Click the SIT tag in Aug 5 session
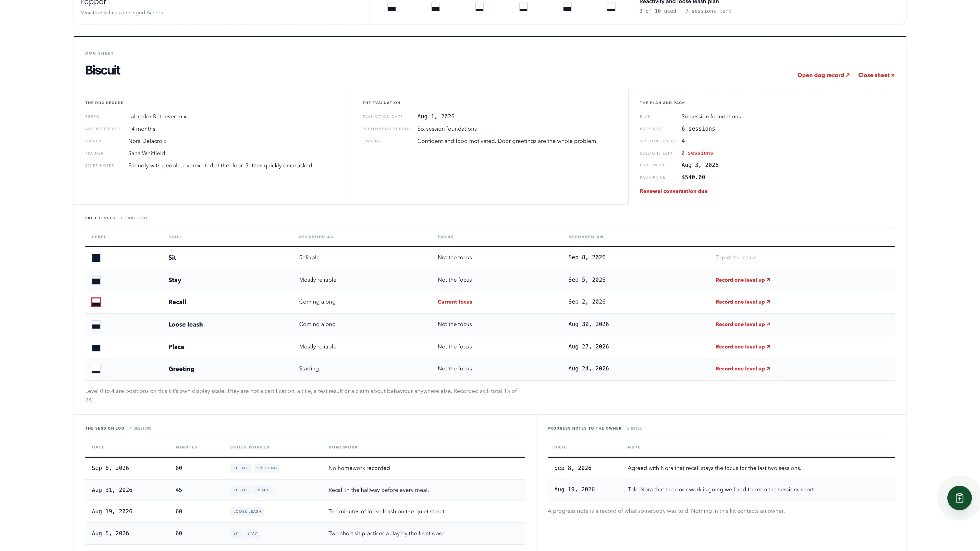Viewport: 980px width, 551px height. coord(236,533)
